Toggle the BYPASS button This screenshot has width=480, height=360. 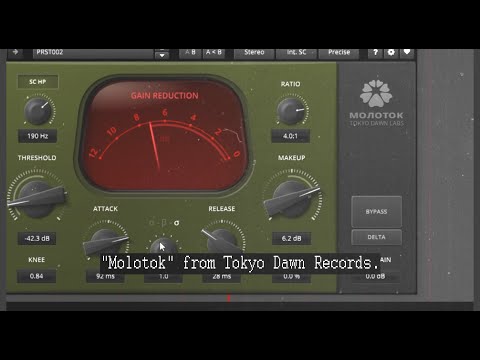(376, 212)
